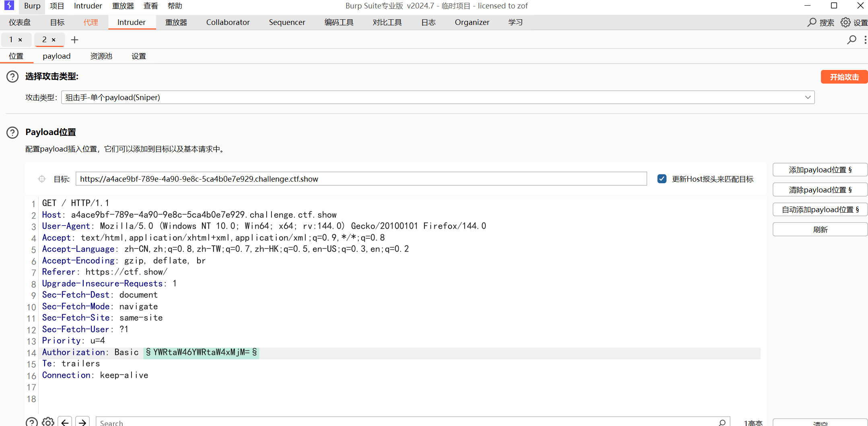Switch to the Organizer tab
The height and width of the screenshot is (426, 868).
click(472, 23)
